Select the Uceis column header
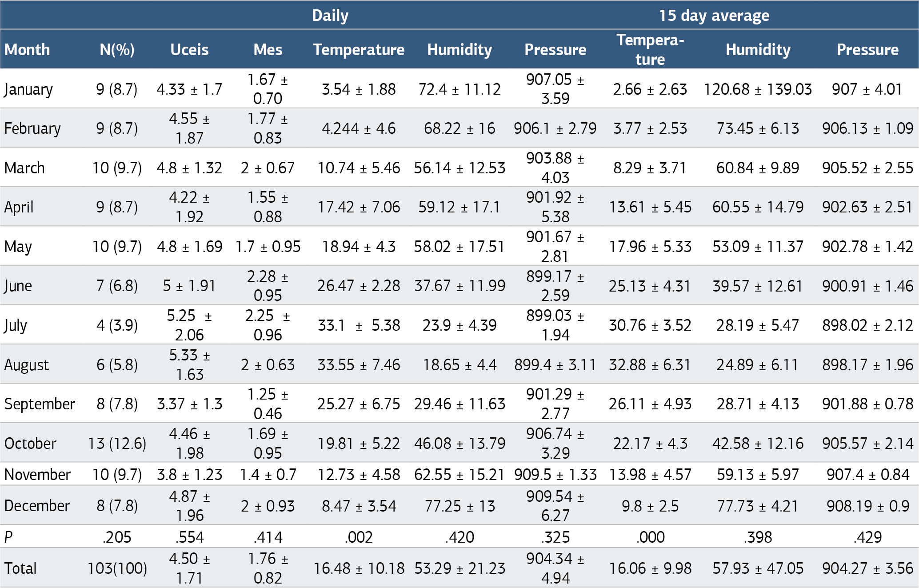 pos(189,49)
